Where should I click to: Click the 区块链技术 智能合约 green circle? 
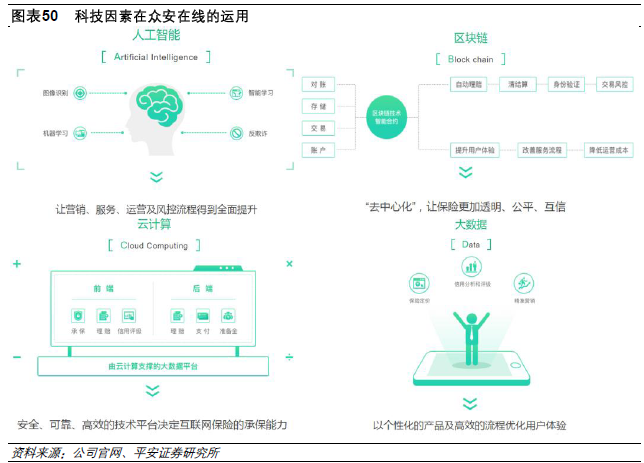pyautogui.click(x=386, y=117)
